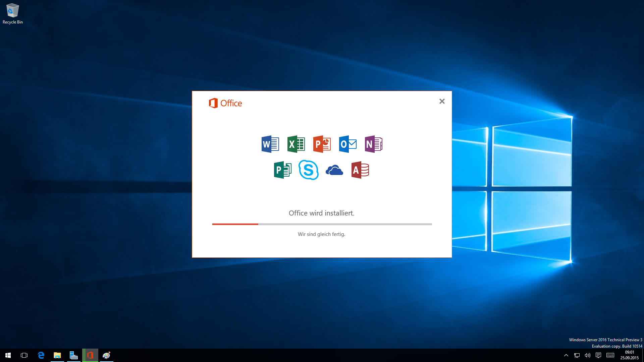Screen dimensions: 644x362
Task: Open the Recycle Bin on the desktop
Action: click(13, 11)
